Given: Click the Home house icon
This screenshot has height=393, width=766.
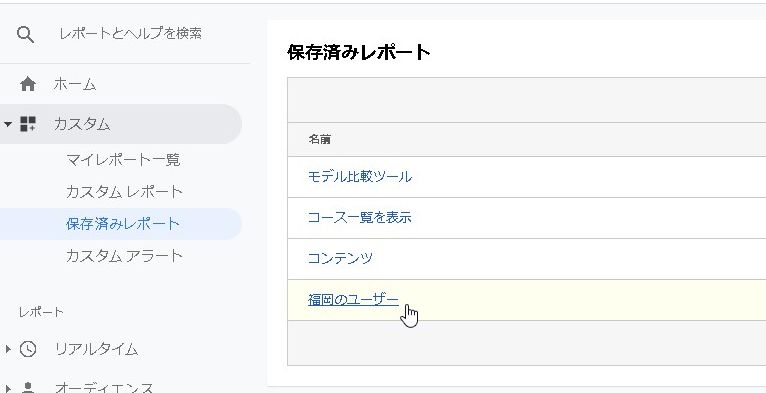Looking at the screenshot, I should pyautogui.click(x=28, y=85).
